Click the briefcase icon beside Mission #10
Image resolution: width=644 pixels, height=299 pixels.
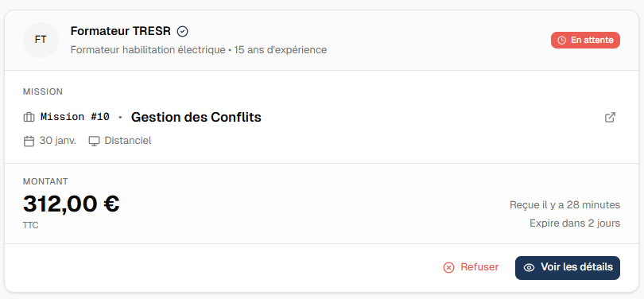coord(29,118)
